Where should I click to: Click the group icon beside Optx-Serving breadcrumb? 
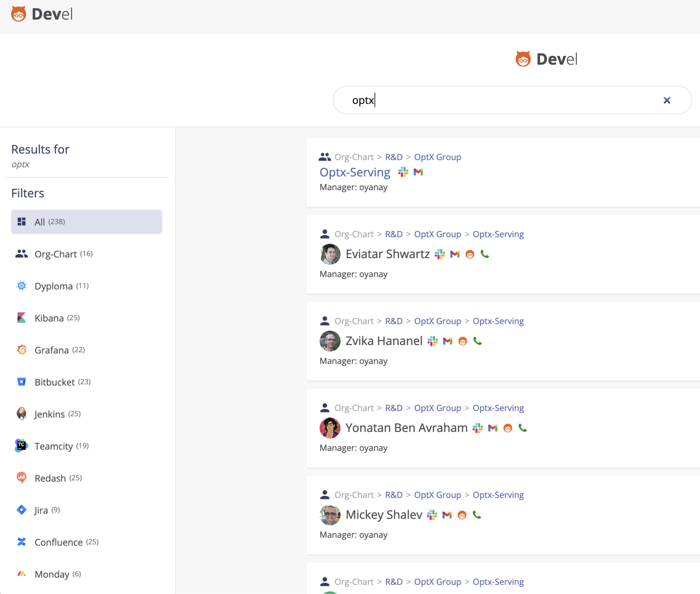(325, 157)
